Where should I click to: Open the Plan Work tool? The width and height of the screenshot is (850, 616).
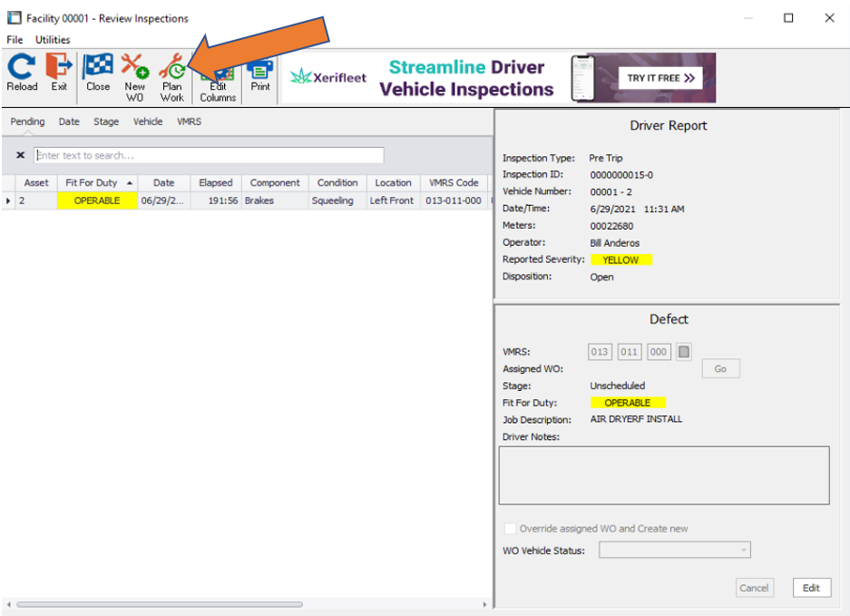pyautogui.click(x=171, y=71)
